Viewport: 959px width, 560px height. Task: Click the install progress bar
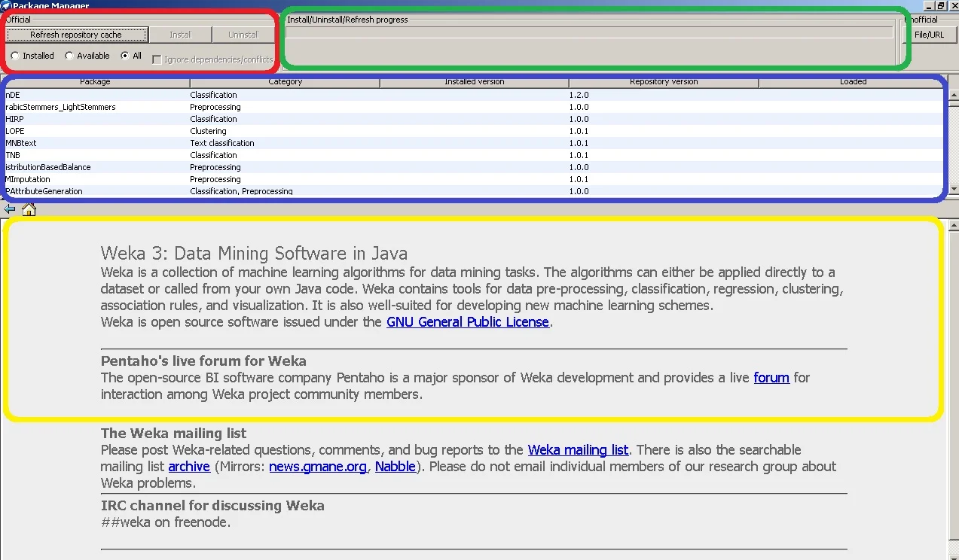tap(589, 32)
